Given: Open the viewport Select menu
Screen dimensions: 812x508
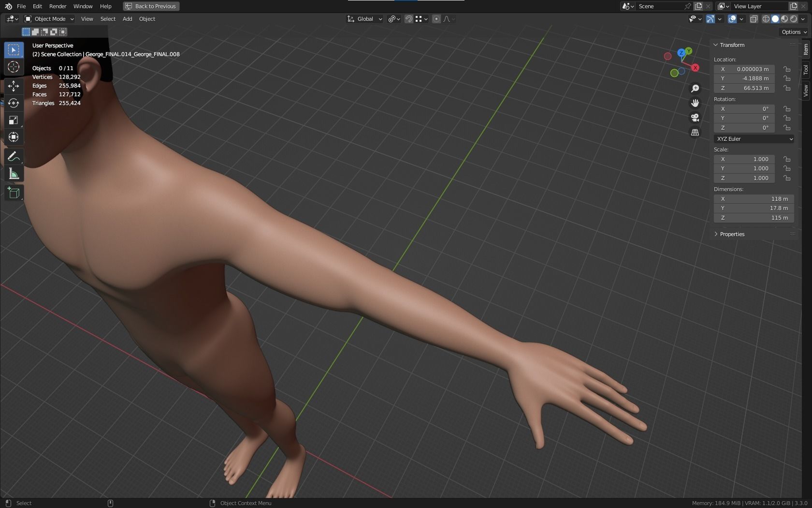Looking at the screenshot, I should tap(108, 19).
